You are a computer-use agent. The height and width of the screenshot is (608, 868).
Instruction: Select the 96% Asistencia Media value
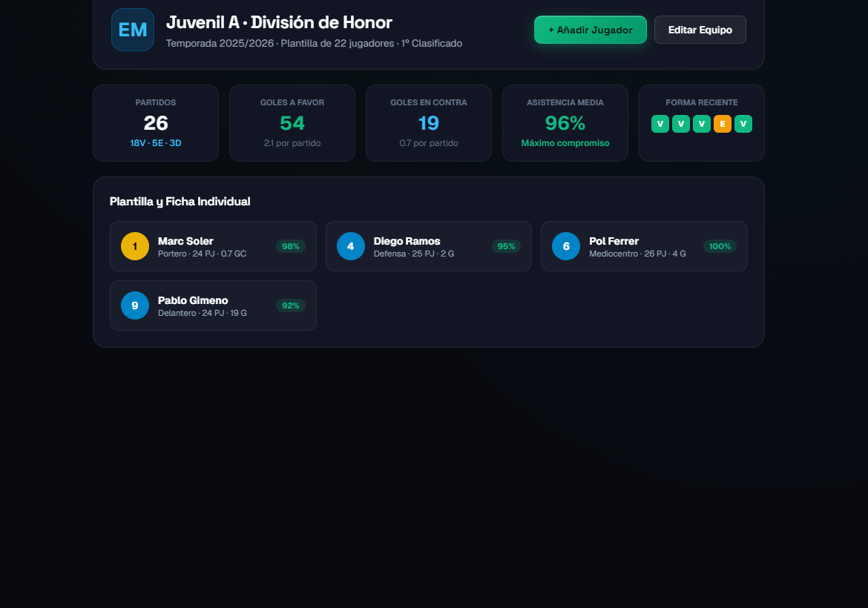tap(565, 123)
